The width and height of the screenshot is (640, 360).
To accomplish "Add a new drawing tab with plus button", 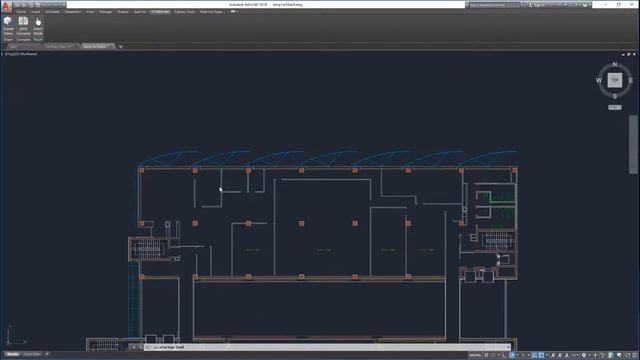I will click(120, 47).
